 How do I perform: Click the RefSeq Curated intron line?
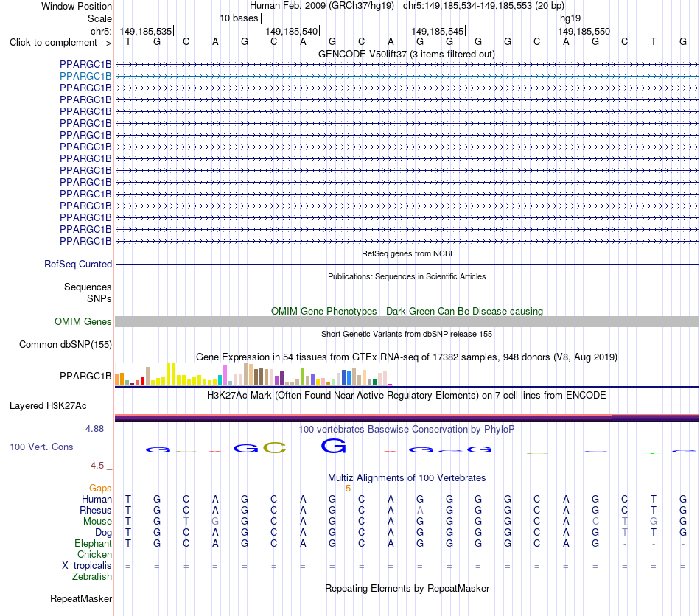click(x=407, y=265)
